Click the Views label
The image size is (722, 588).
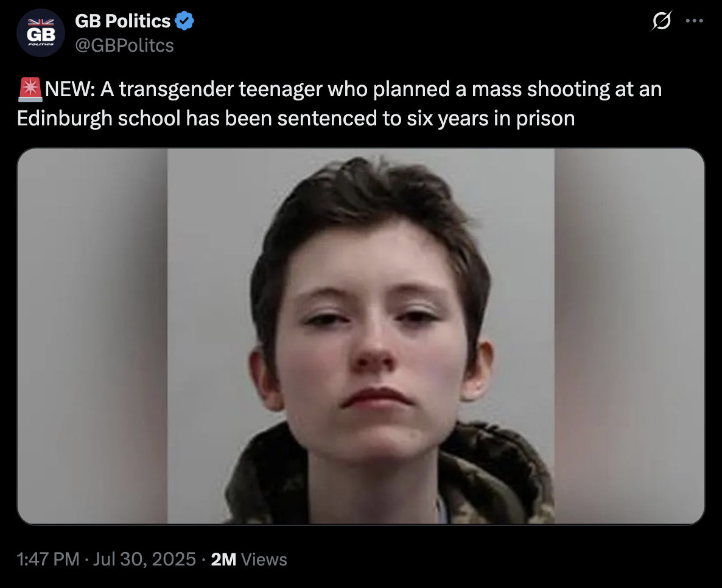pos(264,559)
